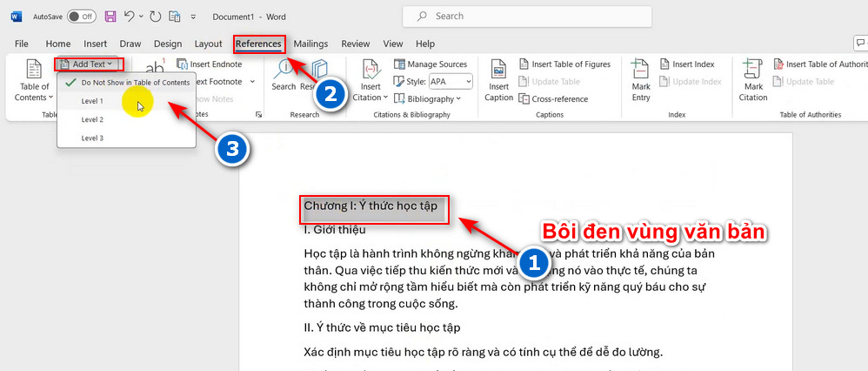The image size is (868, 371).
Task: Click Insert Endnote
Action: (x=210, y=64)
